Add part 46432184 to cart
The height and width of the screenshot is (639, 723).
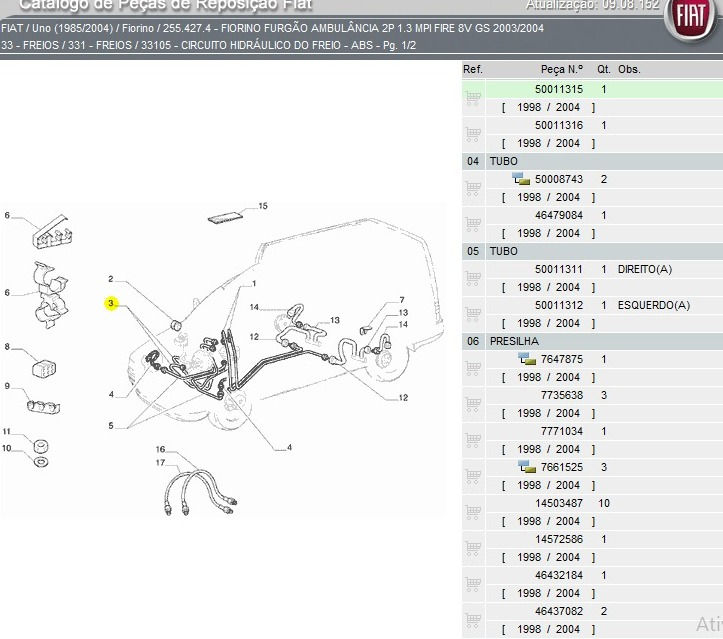(x=473, y=584)
